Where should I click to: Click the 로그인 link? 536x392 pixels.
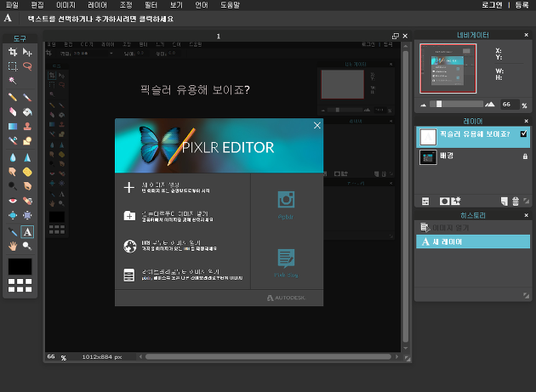493,5
